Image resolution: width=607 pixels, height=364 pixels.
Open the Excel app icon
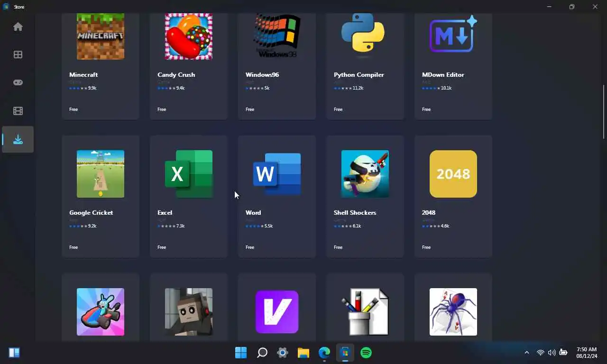[189, 174]
